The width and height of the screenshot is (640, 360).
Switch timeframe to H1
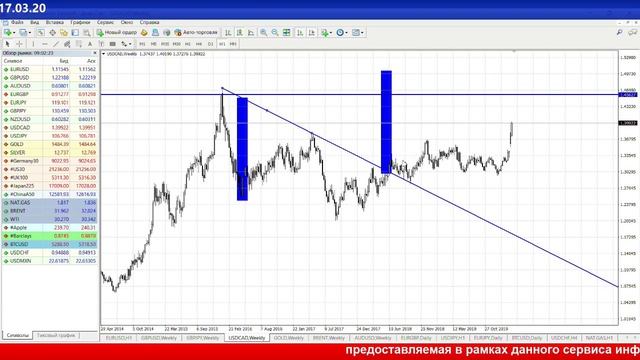[188, 44]
